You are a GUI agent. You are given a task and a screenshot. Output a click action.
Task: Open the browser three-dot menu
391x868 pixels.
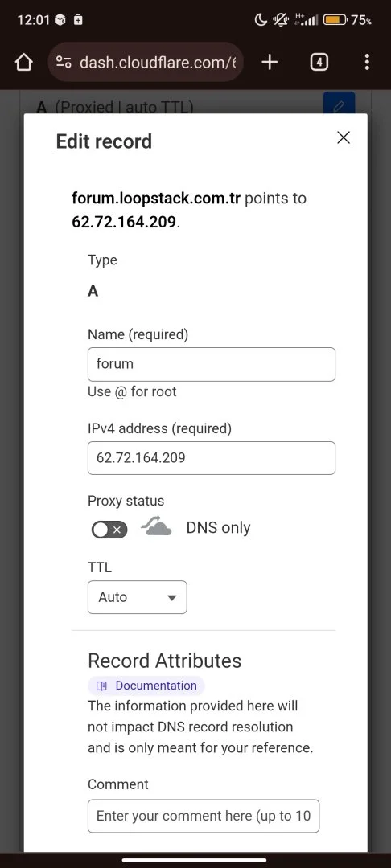click(367, 62)
